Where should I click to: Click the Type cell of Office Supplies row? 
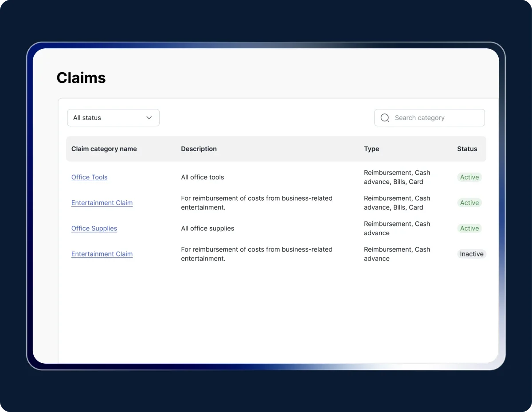pos(397,229)
